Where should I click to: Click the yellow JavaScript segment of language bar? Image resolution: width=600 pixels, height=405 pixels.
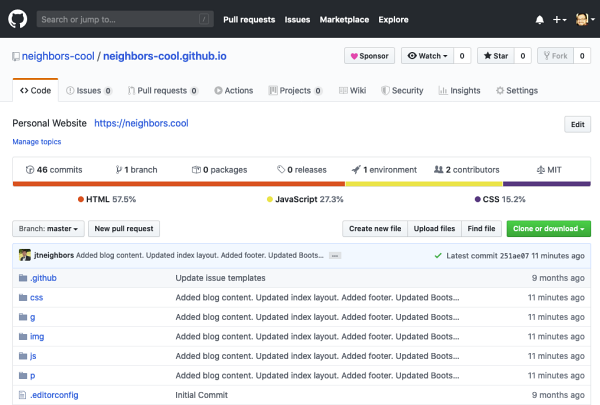[x=424, y=184]
